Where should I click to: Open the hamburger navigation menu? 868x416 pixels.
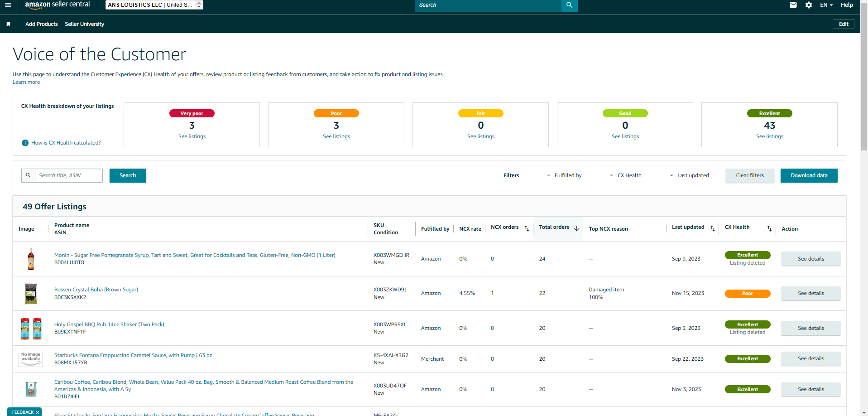click(x=8, y=5)
